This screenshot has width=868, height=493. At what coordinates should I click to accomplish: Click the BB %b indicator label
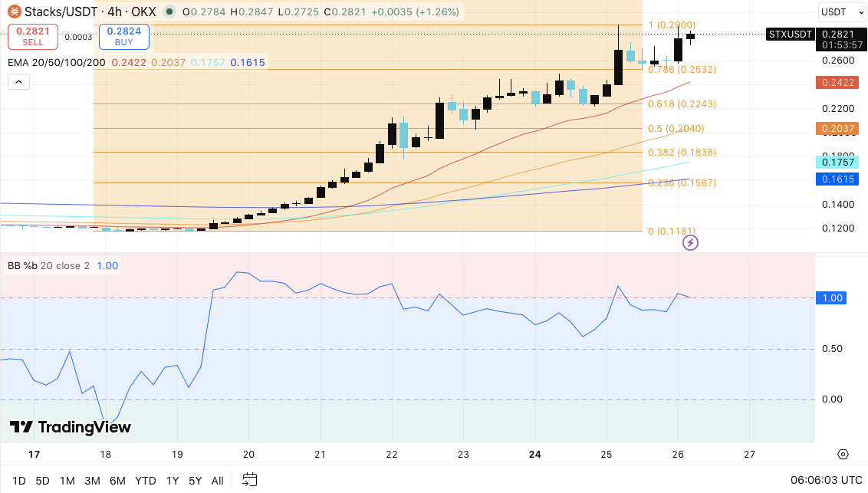pyautogui.click(x=22, y=265)
